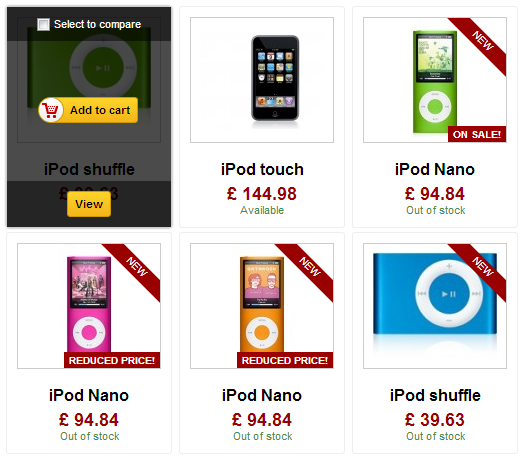Open the orange iPod Nano image
Viewport: 524px width, 460px height.
pos(262,304)
